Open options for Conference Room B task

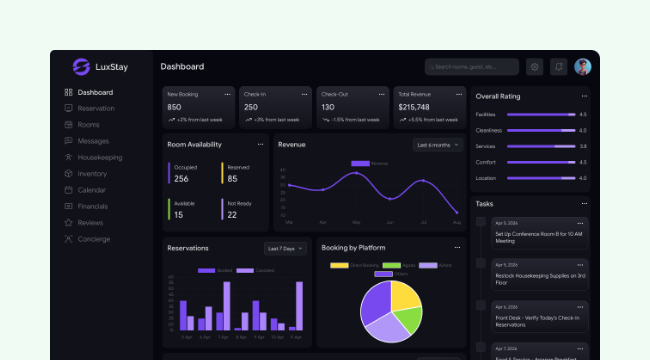point(580,224)
